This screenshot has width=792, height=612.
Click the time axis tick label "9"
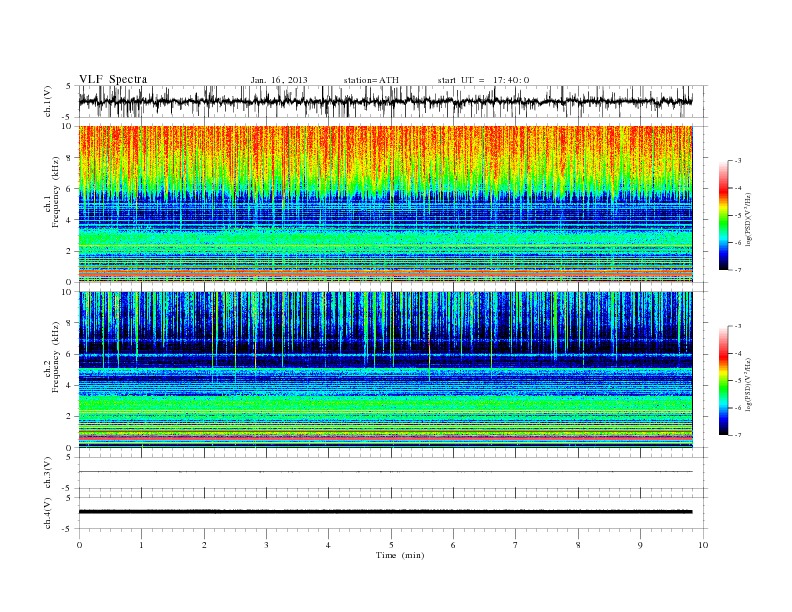[640, 545]
